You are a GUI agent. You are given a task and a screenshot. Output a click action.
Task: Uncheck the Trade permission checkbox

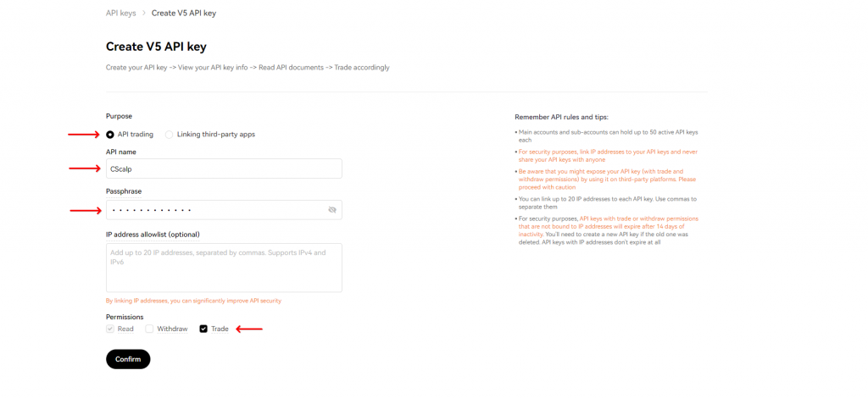(x=203, y=329)
